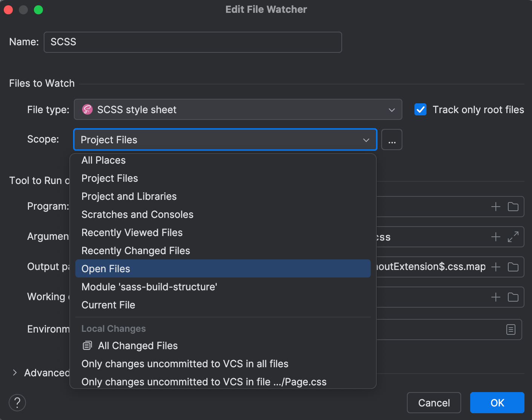The width and height of the screenshot is (532, 420).
Task: Open the folder icon next to Working directory
Action: (x=513, y=297)
